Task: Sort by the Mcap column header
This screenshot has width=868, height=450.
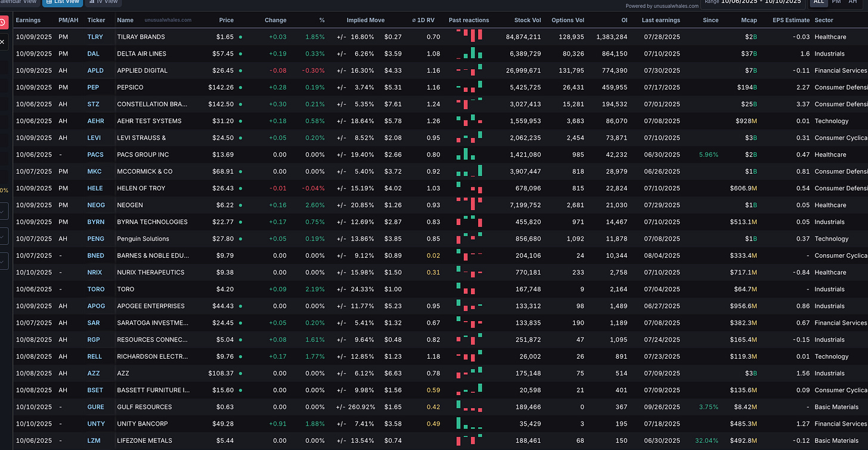Action: click(x=749, y=20)
